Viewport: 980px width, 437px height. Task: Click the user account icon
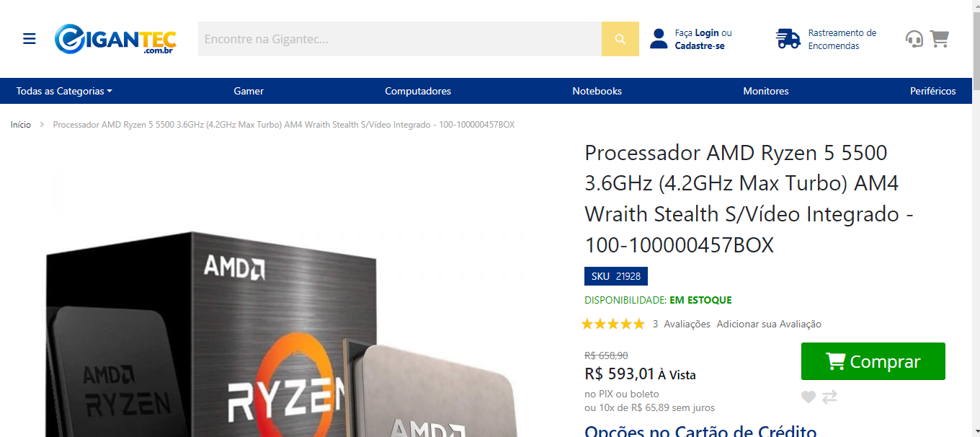coord(659,39)
